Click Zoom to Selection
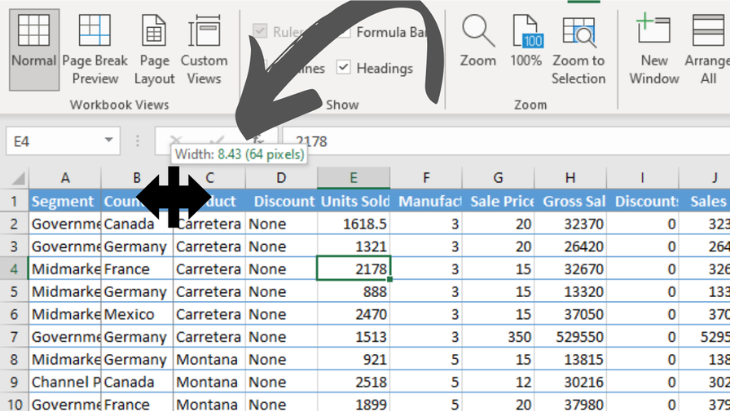The width and height of the screenshot is (730, 411). pos(578,49)
